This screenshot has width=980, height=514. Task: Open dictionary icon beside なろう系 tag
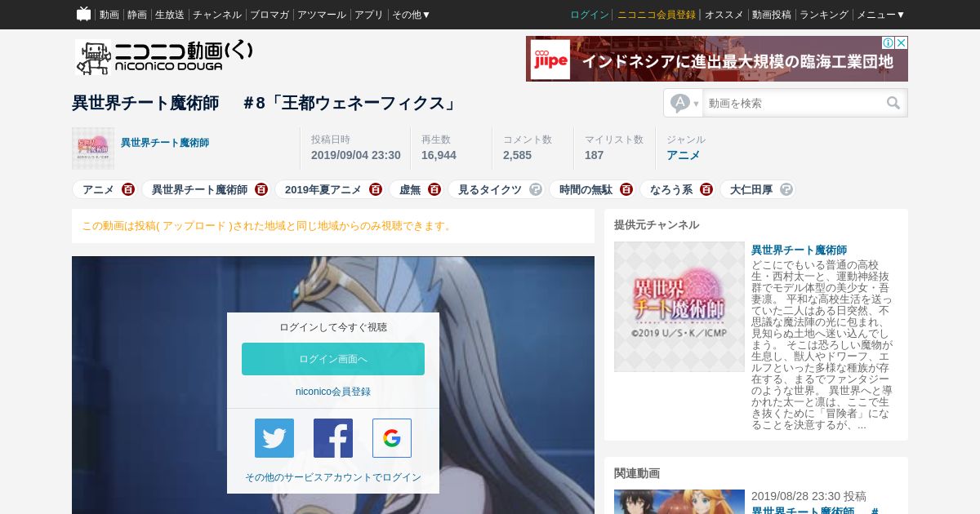[706, 189]
